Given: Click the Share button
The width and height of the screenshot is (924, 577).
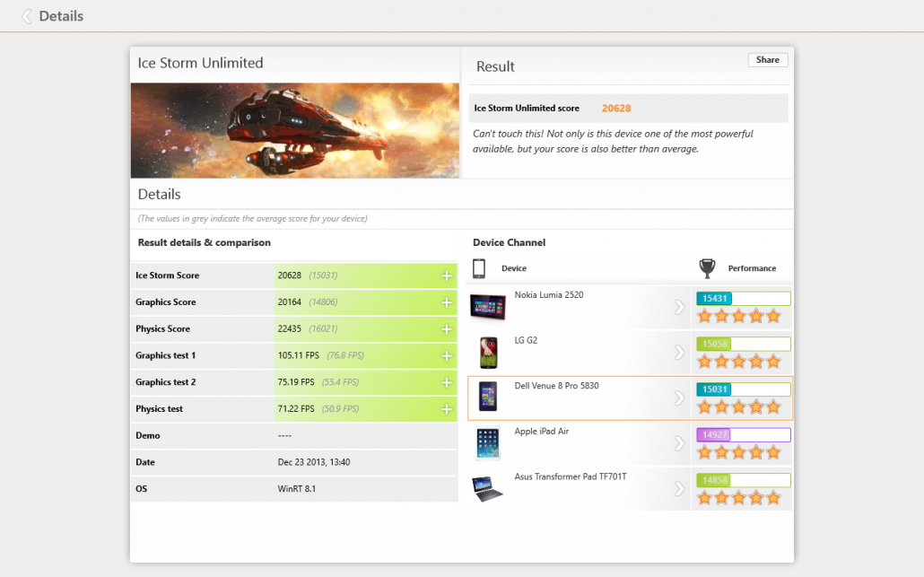Looking at the screenshot, I should click(x=767, y=59).
